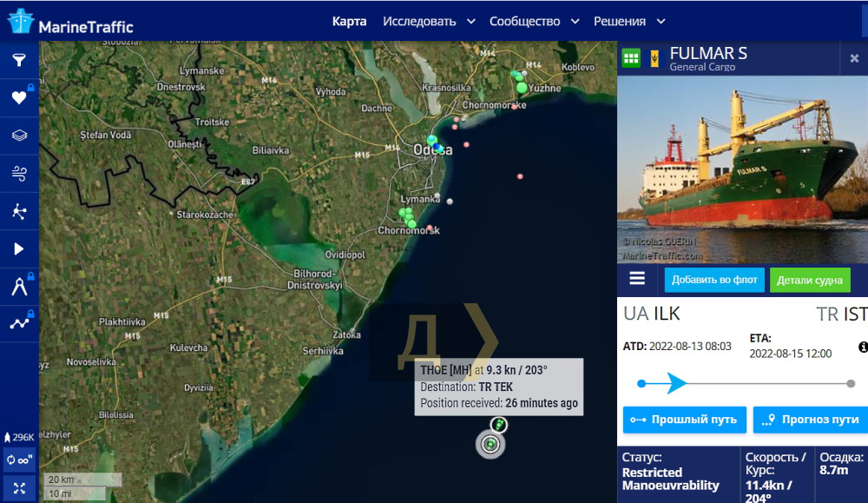Open the FULMAR S ship photo
The image size is (868, 503).
point(742,169)
